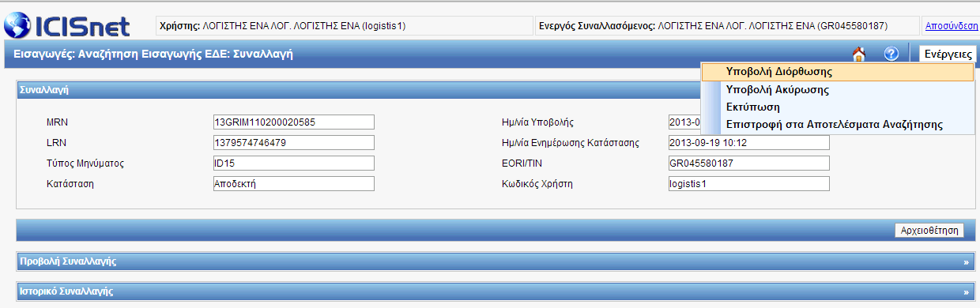This screenshot has height=308, width=980.
Task: Click the Αποσύνδεση logout link
Action: click(x=952, y=25)
